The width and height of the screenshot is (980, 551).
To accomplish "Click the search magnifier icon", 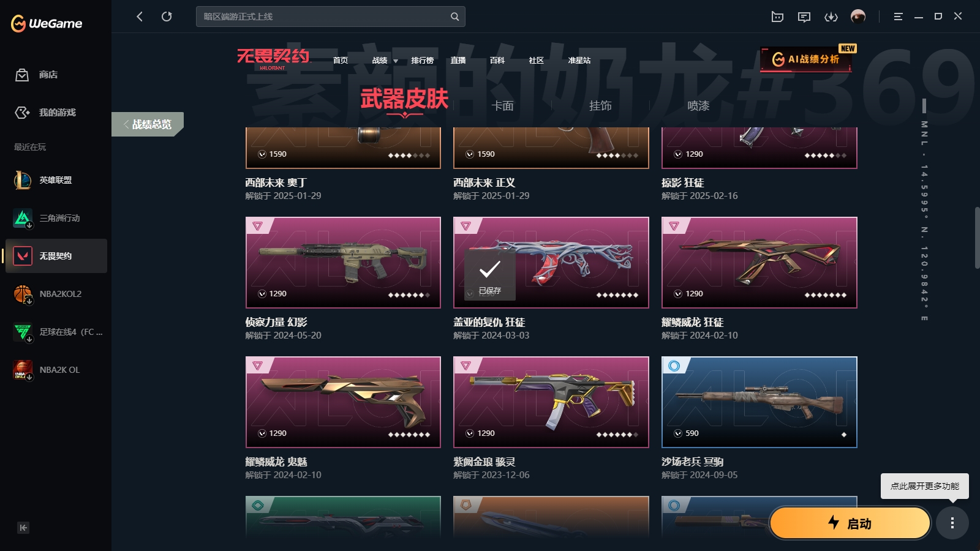I will tap(454, 17).
